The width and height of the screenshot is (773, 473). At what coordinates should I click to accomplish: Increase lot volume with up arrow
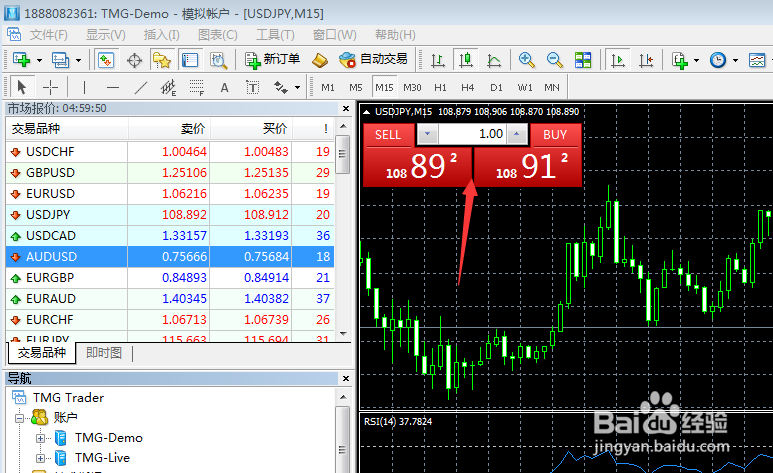coord(517,134)
